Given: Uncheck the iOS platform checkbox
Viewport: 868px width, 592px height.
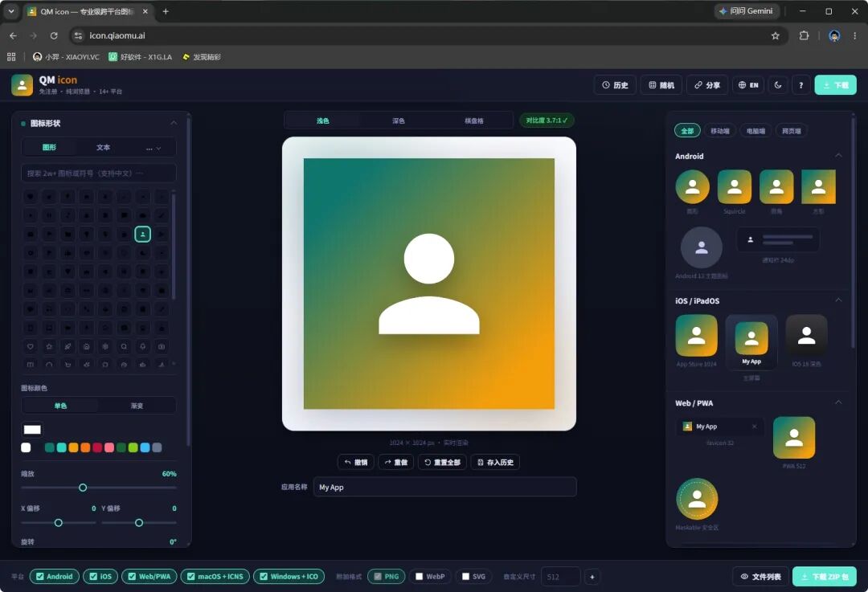Looking at the screenshot, I should click(x=93, y=577).
